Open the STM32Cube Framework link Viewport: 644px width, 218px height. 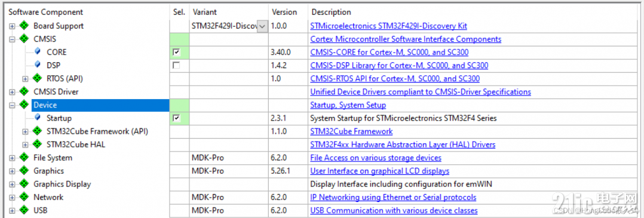click(x=351, y=131)
